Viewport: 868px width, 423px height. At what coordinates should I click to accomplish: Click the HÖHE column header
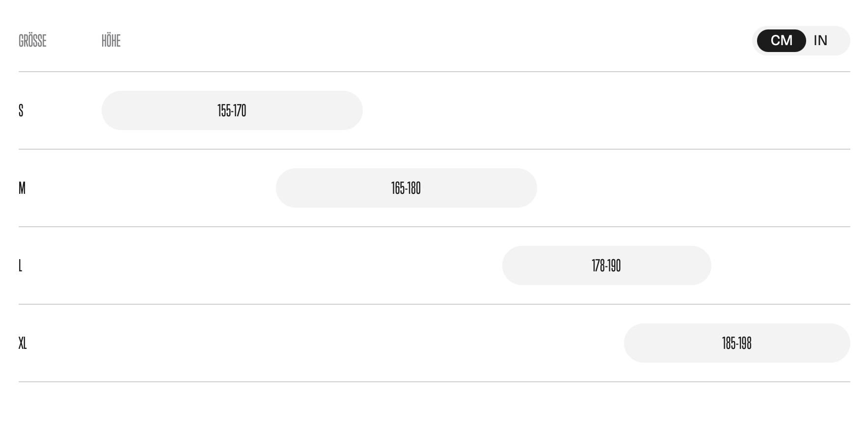tap(111, 41)
